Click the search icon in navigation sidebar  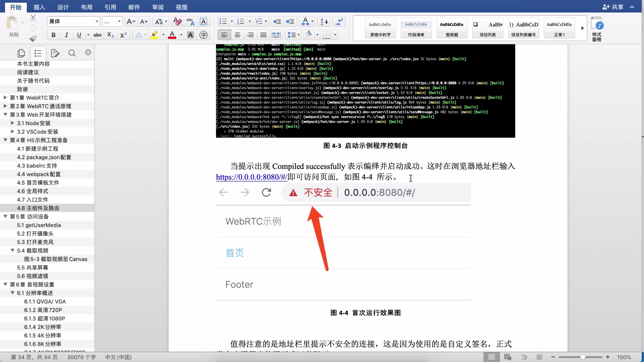coord(72,53)
